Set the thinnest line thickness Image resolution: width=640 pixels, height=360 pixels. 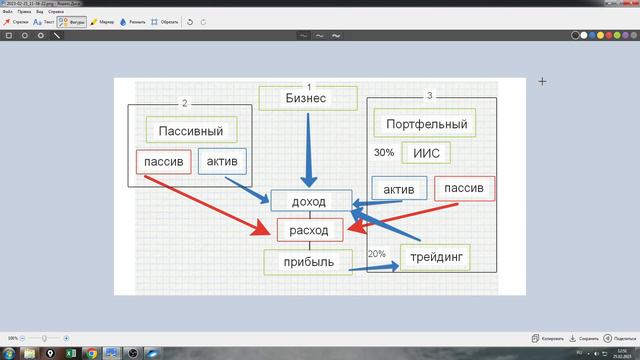(303, 36)
